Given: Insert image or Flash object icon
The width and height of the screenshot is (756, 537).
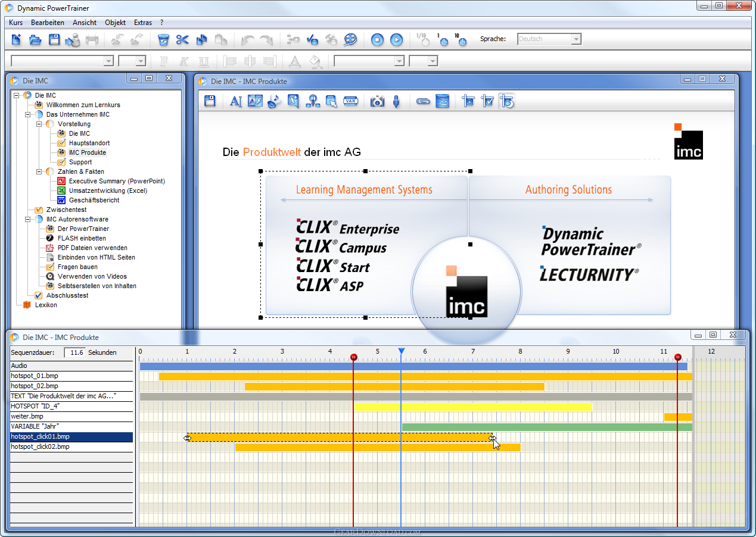Looking at the screenshot, I should [255, 101].
